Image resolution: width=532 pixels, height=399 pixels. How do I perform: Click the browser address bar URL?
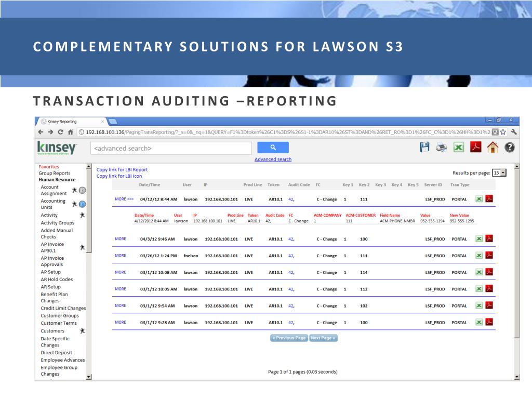(288, 132)
